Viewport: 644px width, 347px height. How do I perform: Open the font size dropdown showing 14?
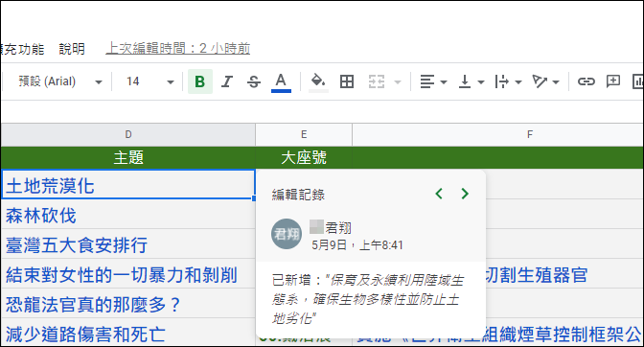tap(149, 81)
